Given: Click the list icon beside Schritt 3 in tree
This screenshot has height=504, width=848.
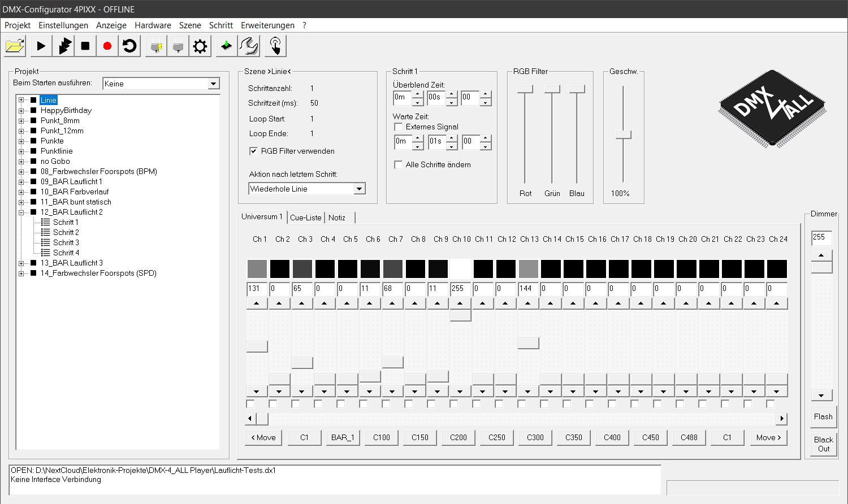Looking at the screenshot, I should click(x=46, y=242).
